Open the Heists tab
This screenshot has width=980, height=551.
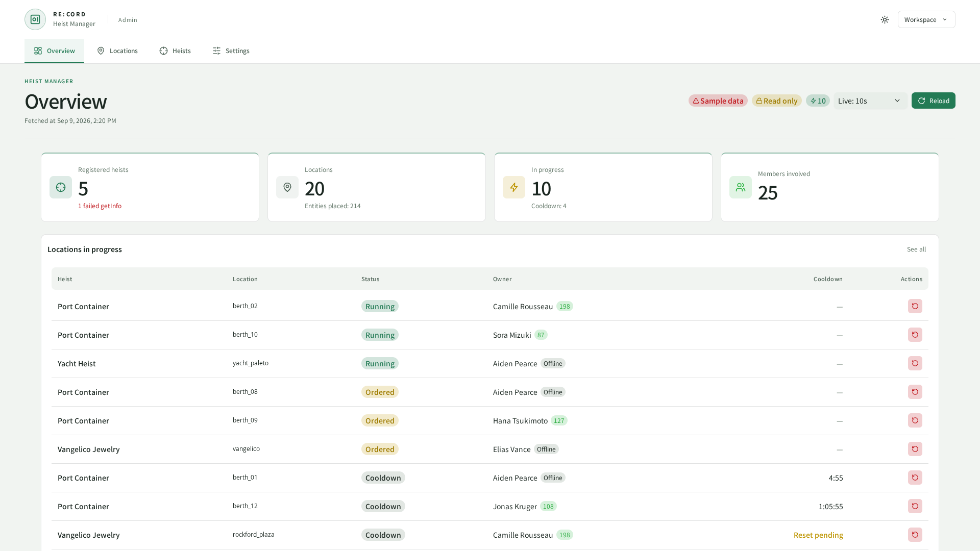[x=175, y=51]
